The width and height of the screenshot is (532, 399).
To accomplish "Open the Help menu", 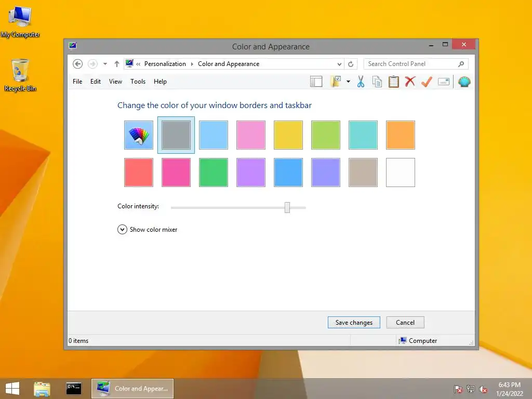I will point(160,82).
